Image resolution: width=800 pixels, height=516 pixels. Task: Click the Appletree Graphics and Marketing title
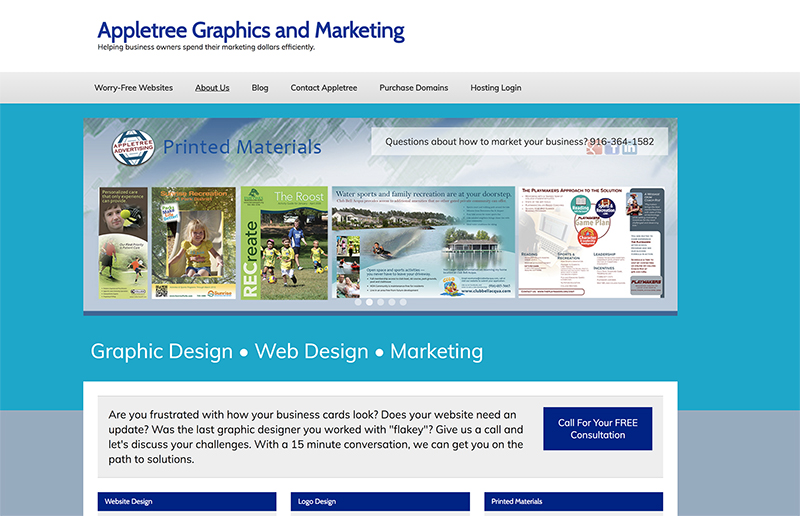point(251,31)
